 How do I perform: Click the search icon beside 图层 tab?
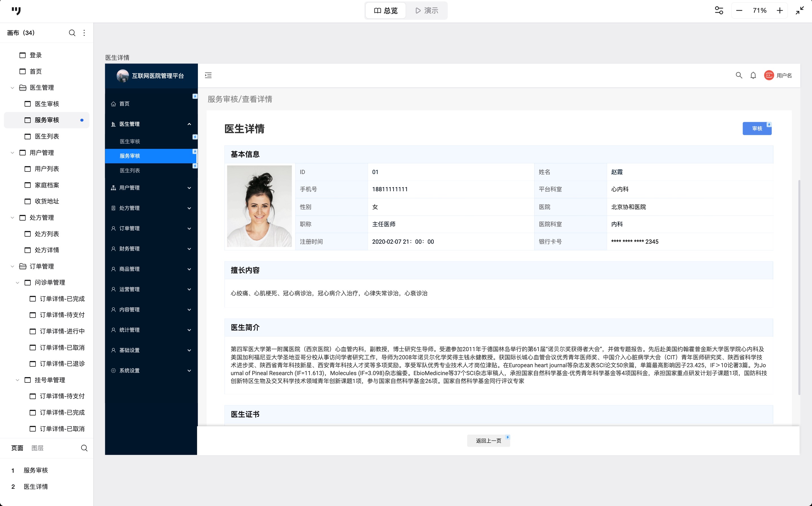(84, 448)
